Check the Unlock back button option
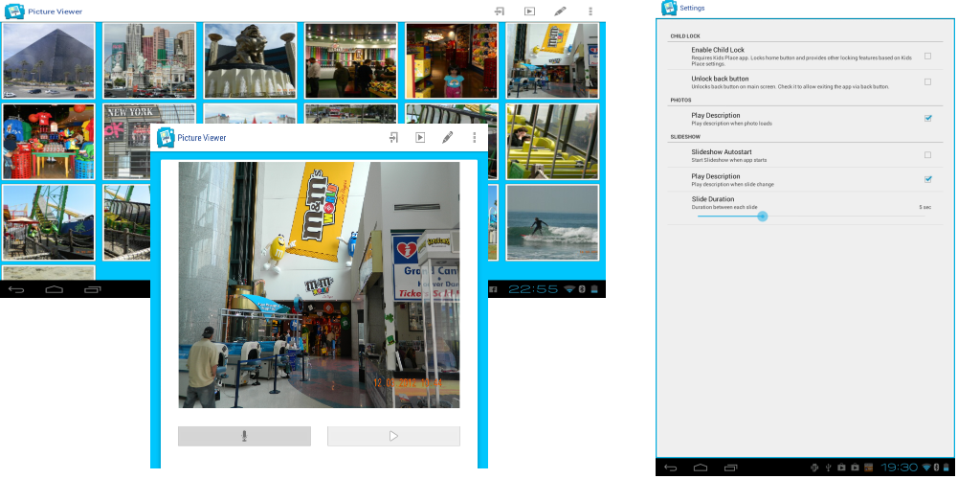Viewport: 980px width, 479px height. [x=927, y=82]
